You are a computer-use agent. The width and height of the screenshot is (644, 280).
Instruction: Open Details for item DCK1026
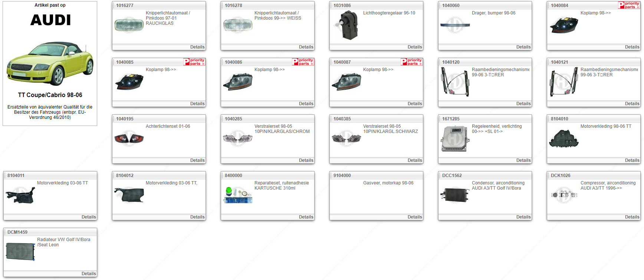pyautogui.click(x=632, y=217)
